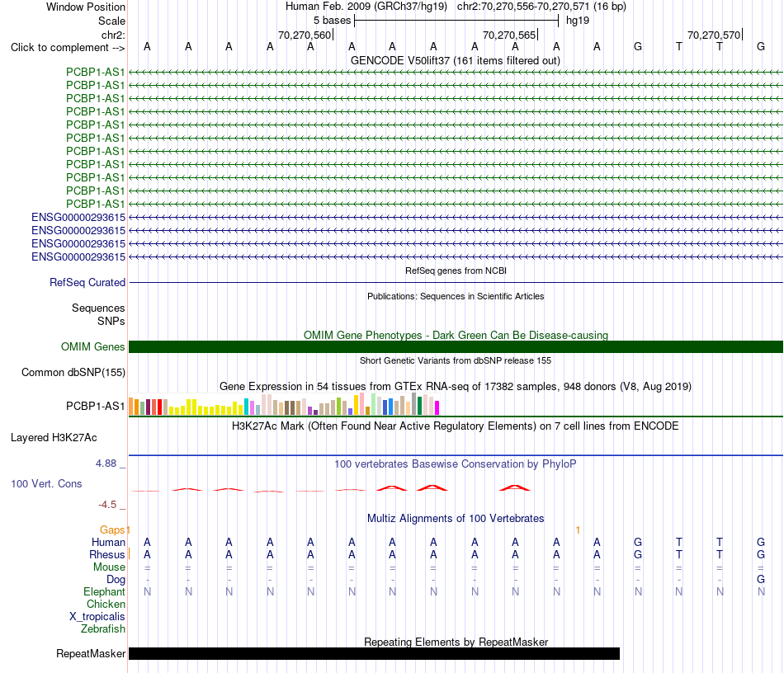
Task: Click the "chr2:70,270,556-70,270,571 (16 bp)" position text
Action: pyautogui.click(x=541, y=7)
